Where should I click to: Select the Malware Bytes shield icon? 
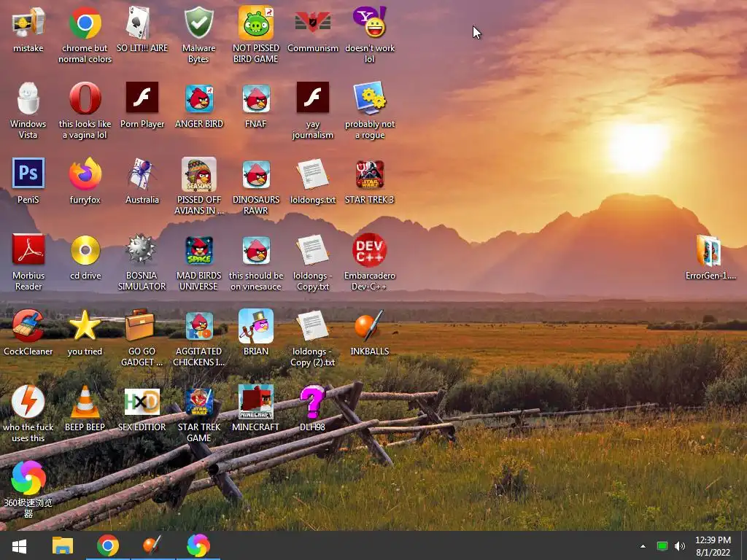(198, 23)
